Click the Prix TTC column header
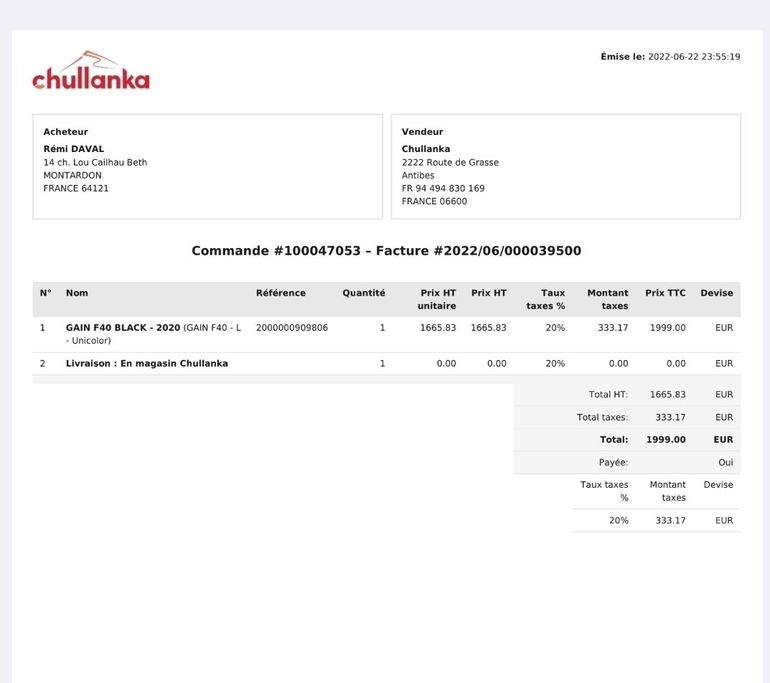 [x=665, y=293]
